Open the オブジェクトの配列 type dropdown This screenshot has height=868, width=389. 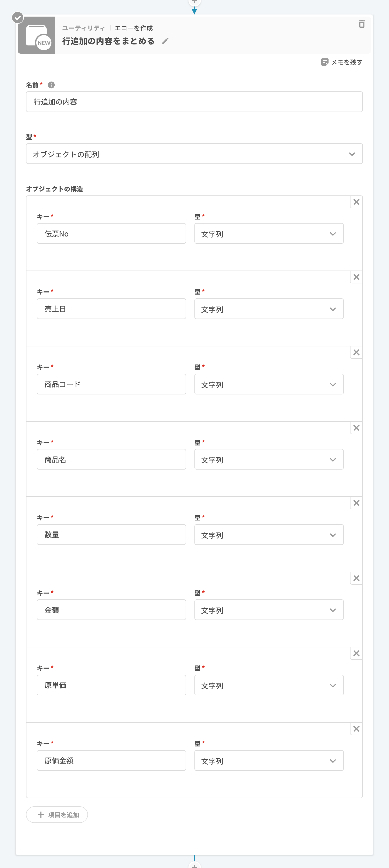tap(194, 154)
